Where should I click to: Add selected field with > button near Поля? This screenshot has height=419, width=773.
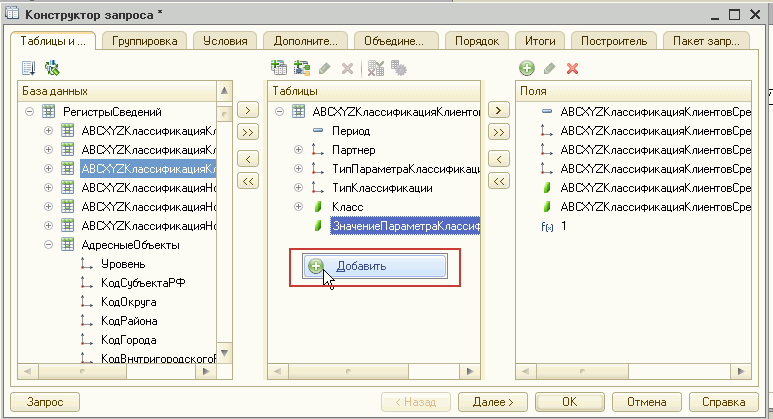[x=498, y=110]
